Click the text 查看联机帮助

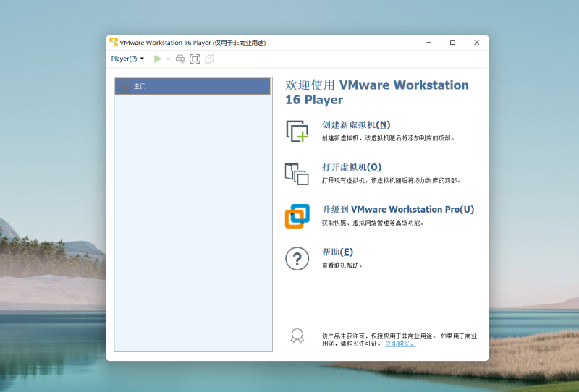[x=342, y=265]
